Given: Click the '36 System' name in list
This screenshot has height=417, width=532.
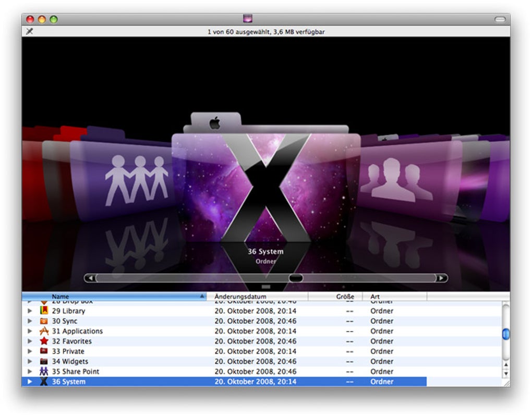Looking at the screenshot, I should (68, 382).
